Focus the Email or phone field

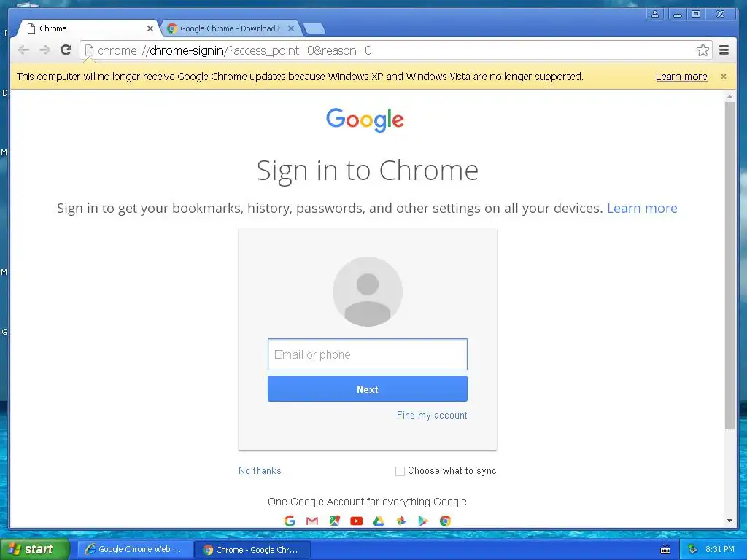coord(368,354)
